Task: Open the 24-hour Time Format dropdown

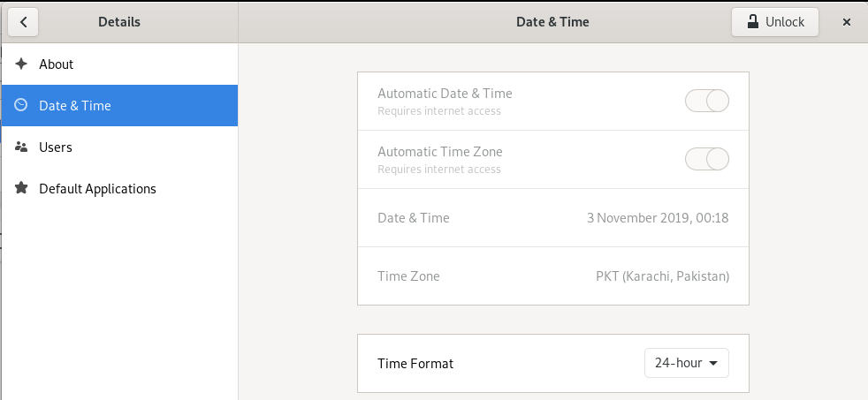Action: tap(686, 363)
